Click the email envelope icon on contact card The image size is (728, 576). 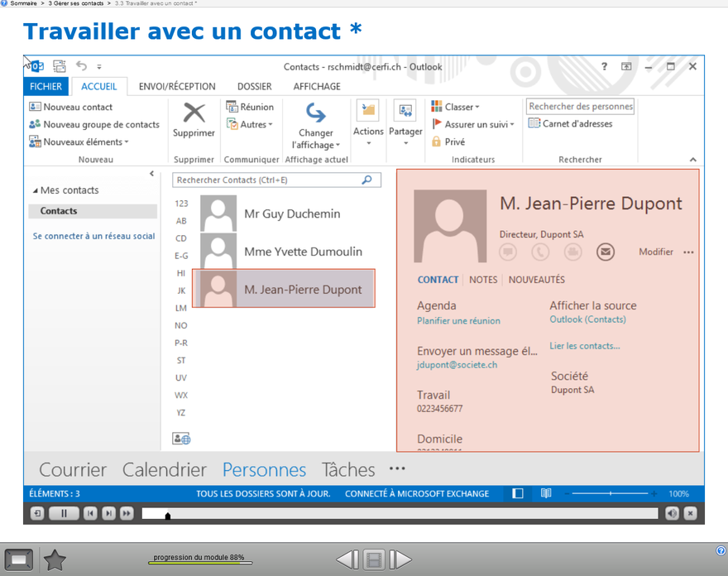pyautogui.click(x=606, y=252)
